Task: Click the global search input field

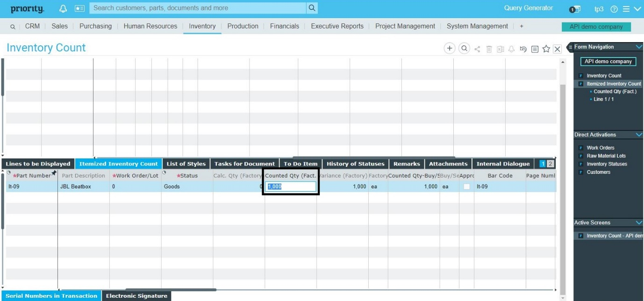Action: tap(199, 8)
